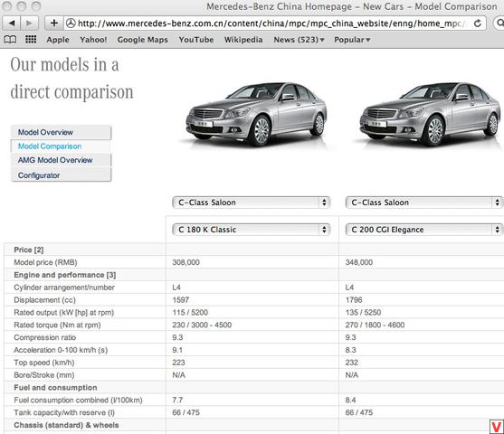Open the Model Overview menu item

point(61,132)
